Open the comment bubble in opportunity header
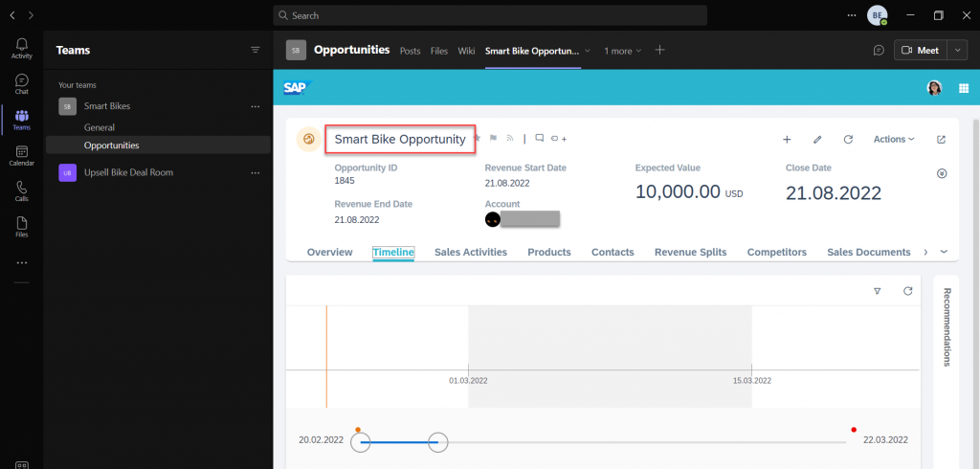Screen dimensions: 980x469 pos(540,138)
